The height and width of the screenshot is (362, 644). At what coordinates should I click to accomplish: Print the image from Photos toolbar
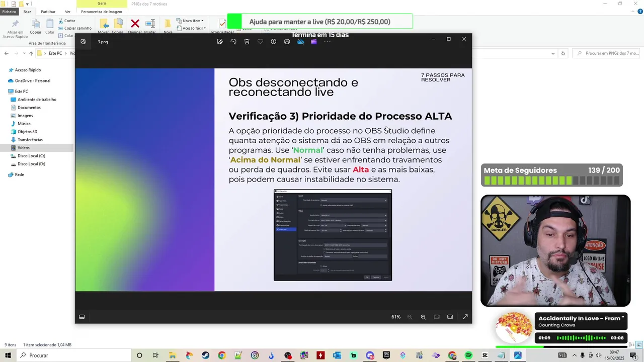287,42
